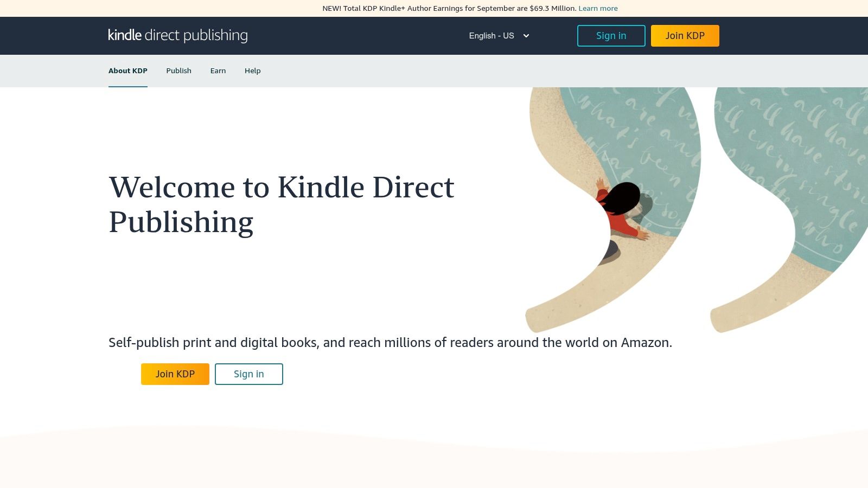
Task: Click the Join KDP header button
Action: coord(685,36)
